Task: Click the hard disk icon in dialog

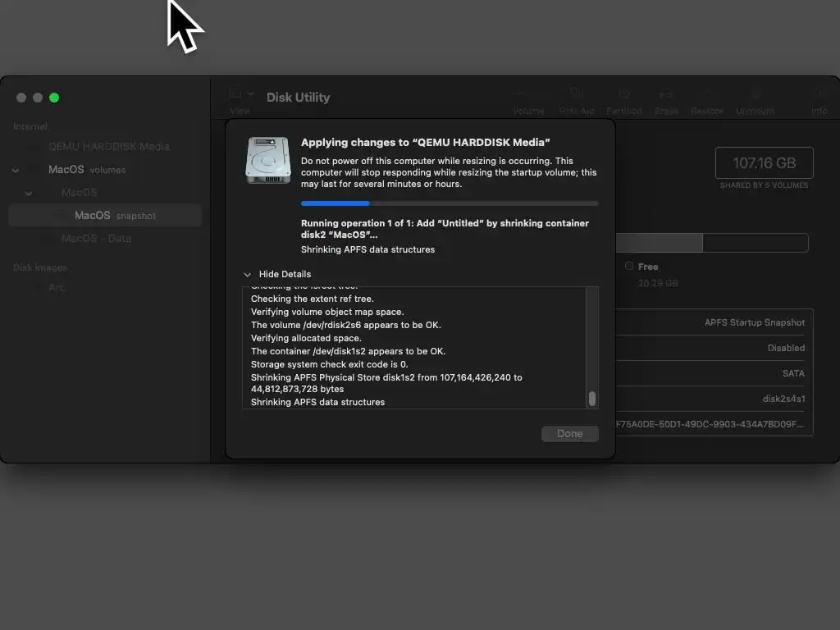Action: (268, 160)
